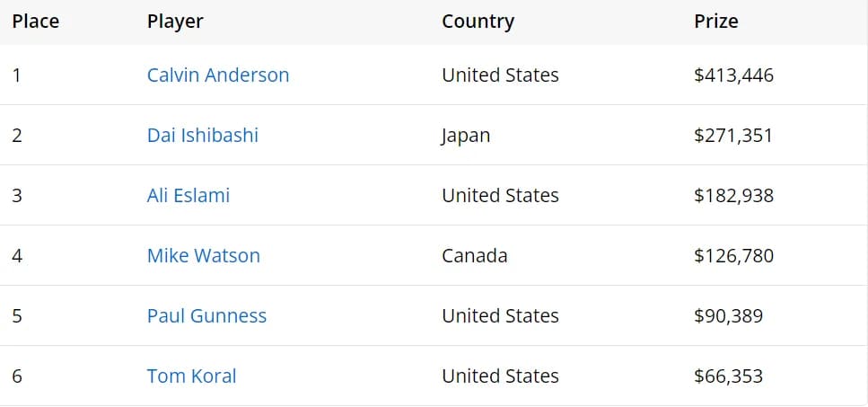
Task: Click United States in Tom Koral's row
Action: tap(500, 376)
